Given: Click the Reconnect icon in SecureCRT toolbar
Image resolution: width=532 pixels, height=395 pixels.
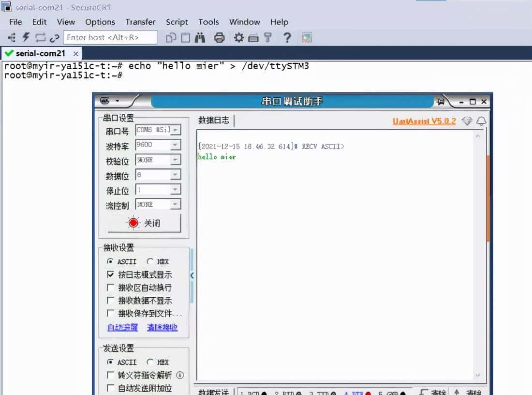Looking at the screenshot, I should (x=39, y=37).
